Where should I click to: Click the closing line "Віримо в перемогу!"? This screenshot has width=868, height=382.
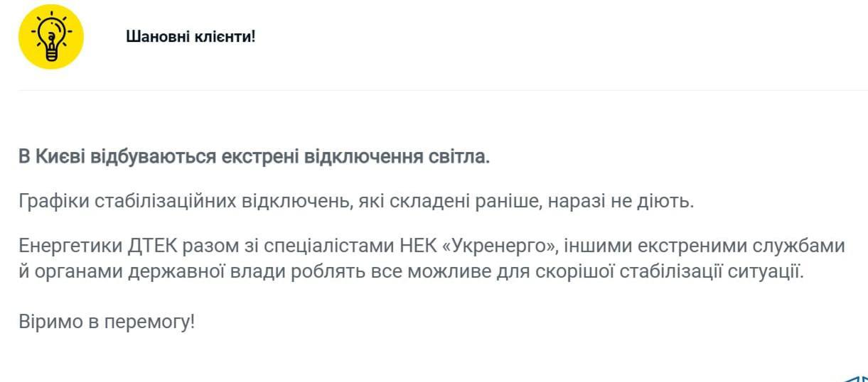point(107,322)
